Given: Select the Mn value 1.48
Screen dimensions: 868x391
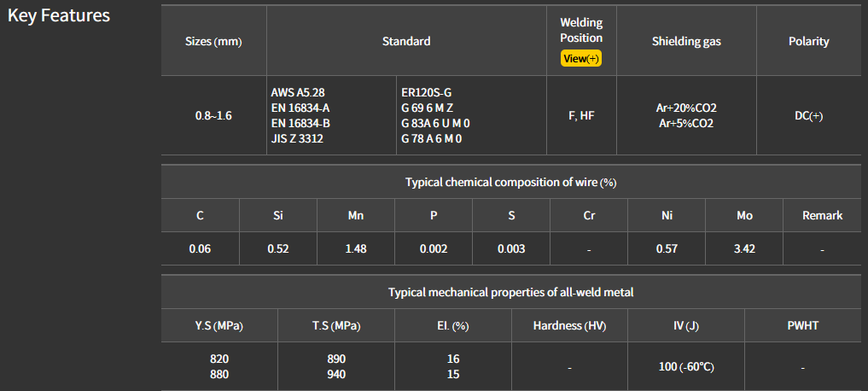Looking at the screenshot, I should pyautogui.click(x=356, y=248).
